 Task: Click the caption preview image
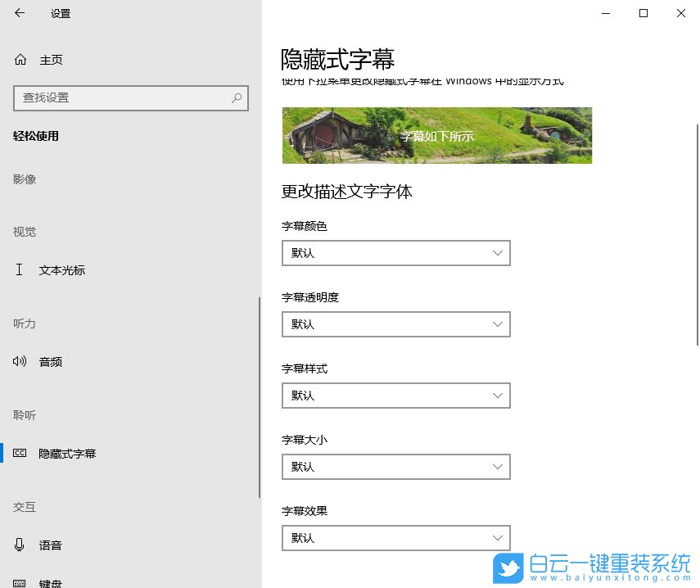point(436,135)
